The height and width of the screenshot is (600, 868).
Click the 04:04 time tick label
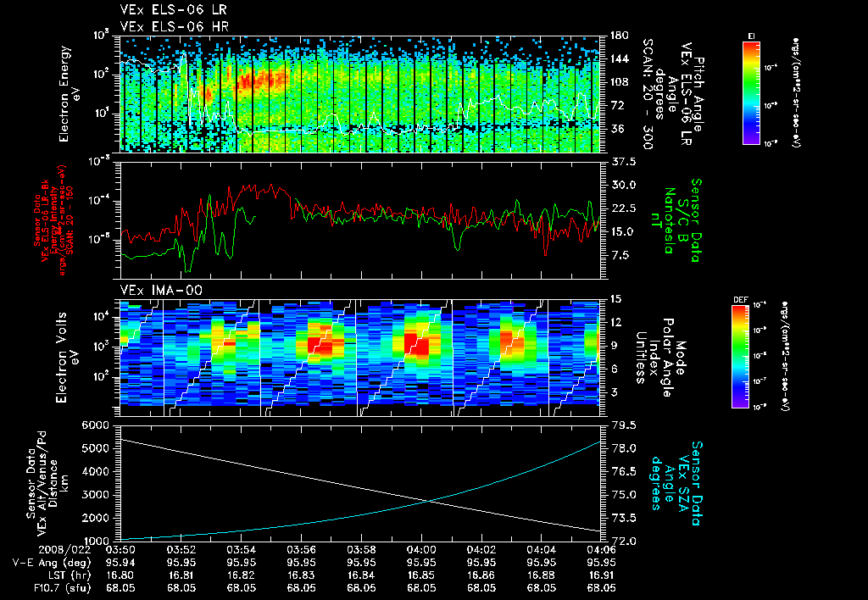[542, 550]
